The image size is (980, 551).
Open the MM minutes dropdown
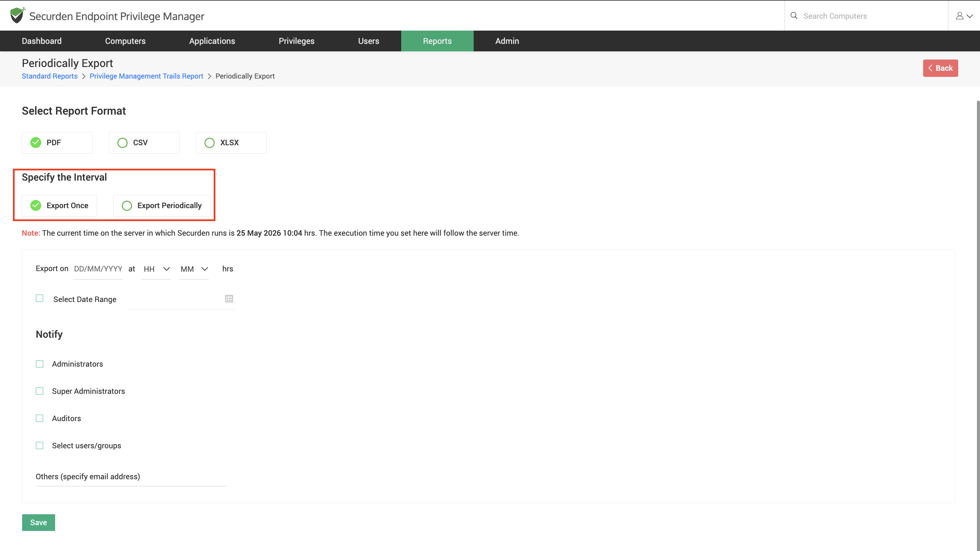pos(194,269)
